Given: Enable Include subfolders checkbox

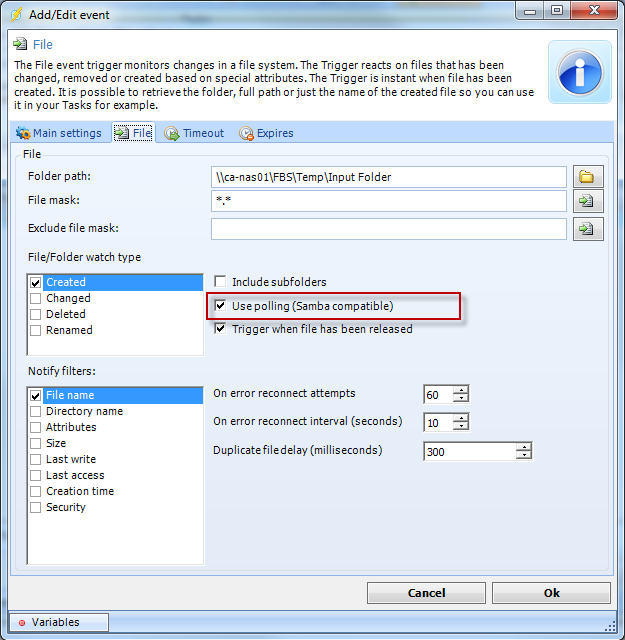Looking at the screenshot, I should point(221,282).
